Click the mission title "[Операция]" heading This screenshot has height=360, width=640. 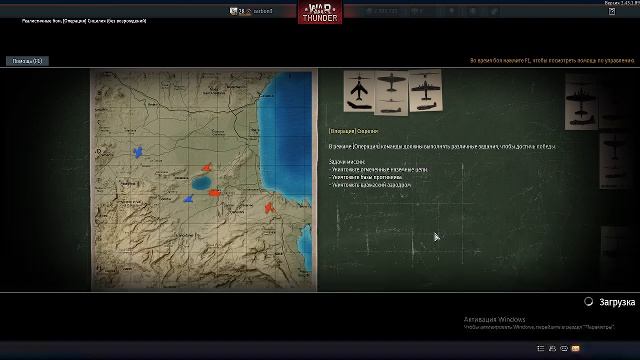(353, 131)
